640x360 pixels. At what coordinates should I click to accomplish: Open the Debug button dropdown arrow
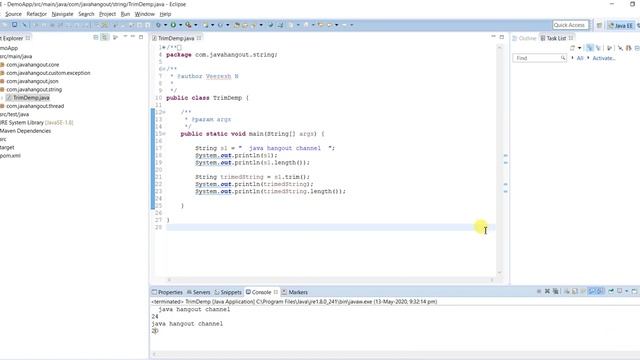pos(165,25)
